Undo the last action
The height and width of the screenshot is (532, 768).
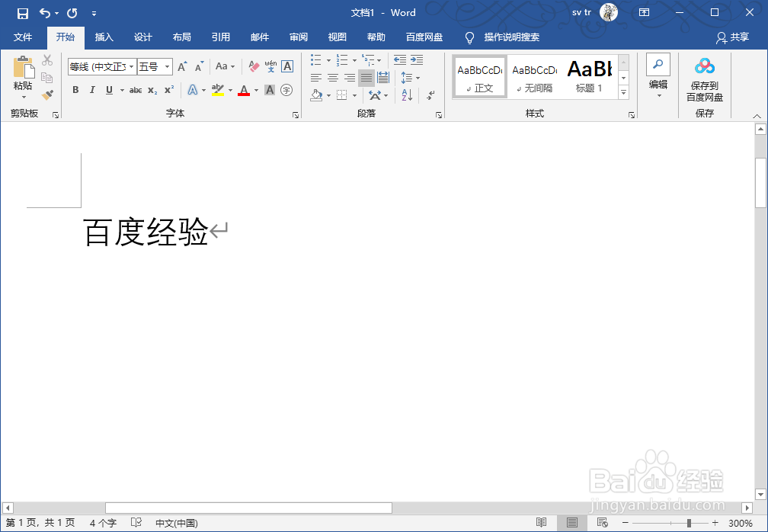pyautogui.click(x=45, y=13)
